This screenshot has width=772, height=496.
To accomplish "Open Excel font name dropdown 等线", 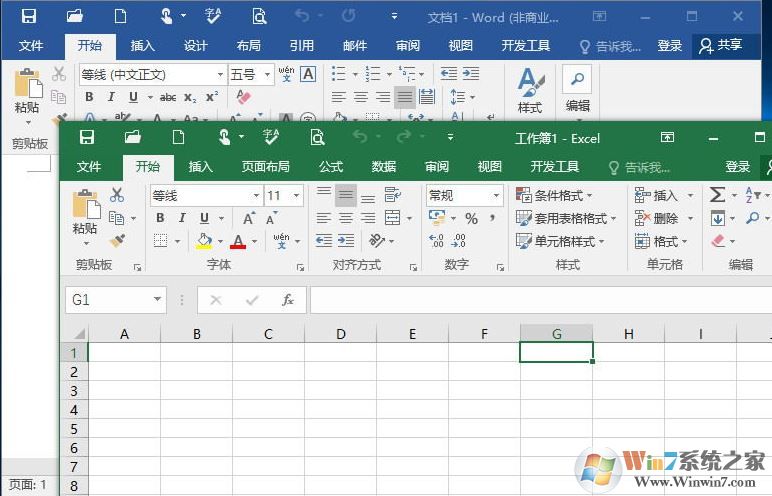I will coord(257,196).
